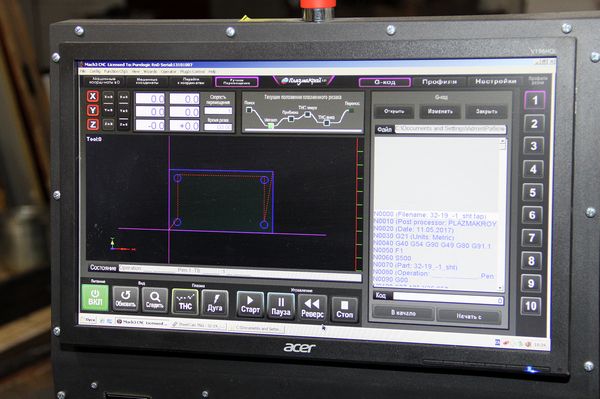The height and width of the screenshot is (399, 600).
Task: Click the Поиск torch stage indicator
Action: click(x=249, y=110)
